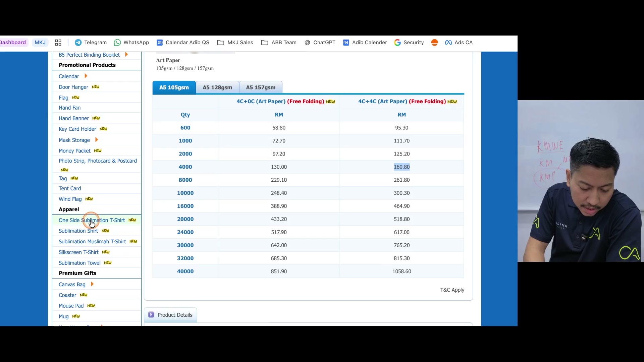The height and width of the screenshot is (362, 644).
Task: Open the Tent Card link
Action: click(x=70, y=188)
